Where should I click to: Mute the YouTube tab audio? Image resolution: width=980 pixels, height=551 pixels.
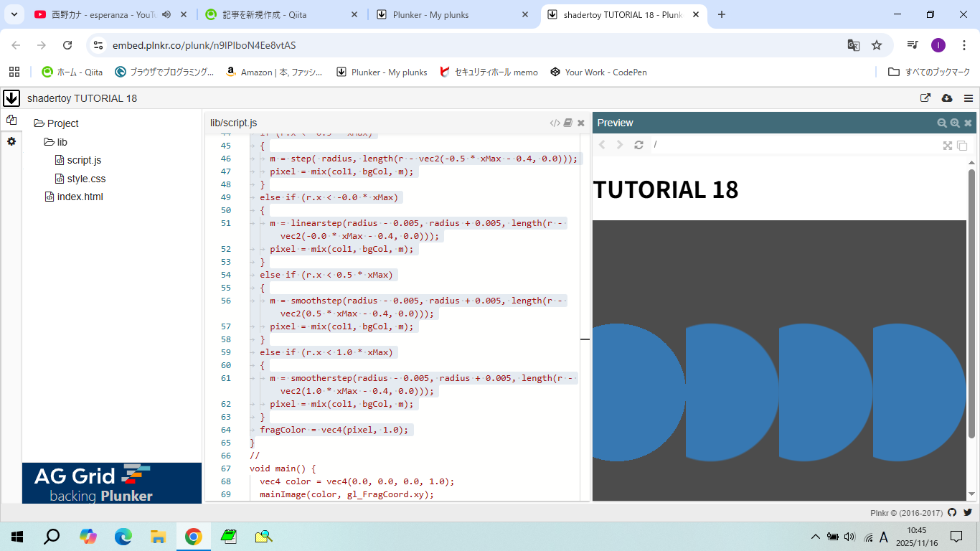166,14
